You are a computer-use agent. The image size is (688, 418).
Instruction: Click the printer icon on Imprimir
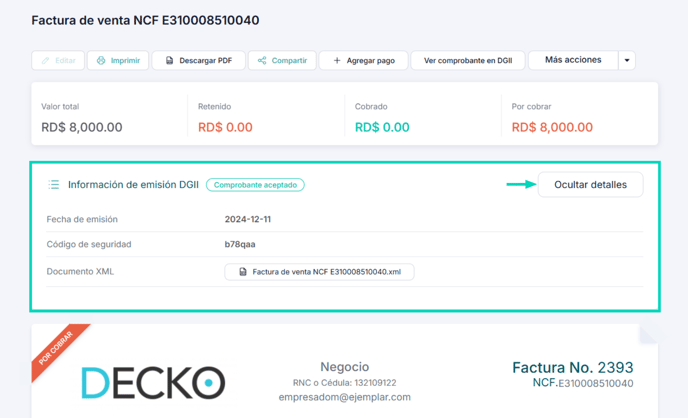(x=101, y=61)
